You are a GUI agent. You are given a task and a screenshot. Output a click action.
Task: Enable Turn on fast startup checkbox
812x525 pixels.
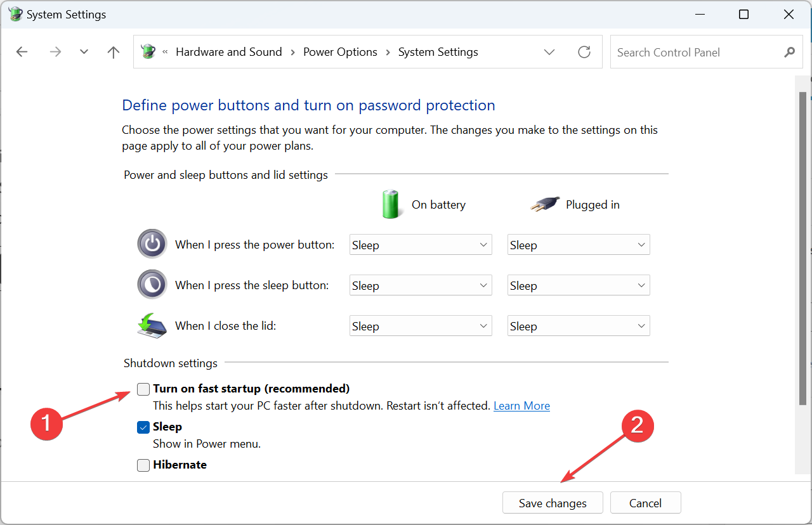tap(144, 389)
